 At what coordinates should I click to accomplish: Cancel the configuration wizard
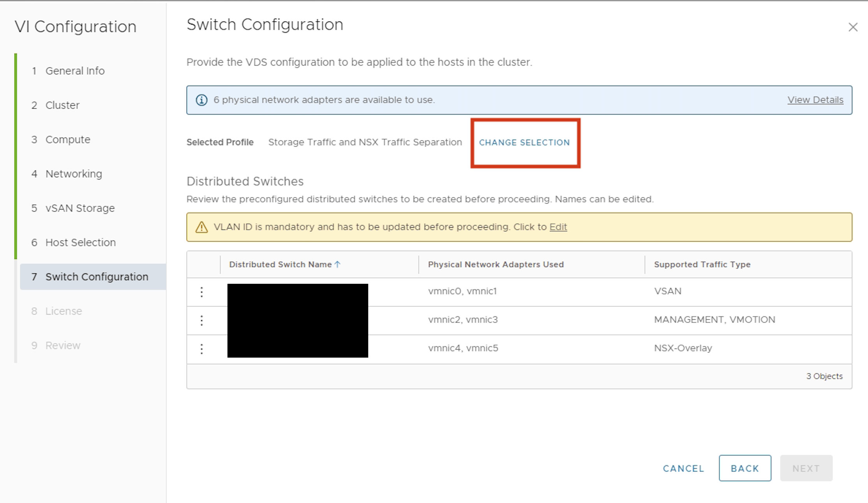click(683, 468)
